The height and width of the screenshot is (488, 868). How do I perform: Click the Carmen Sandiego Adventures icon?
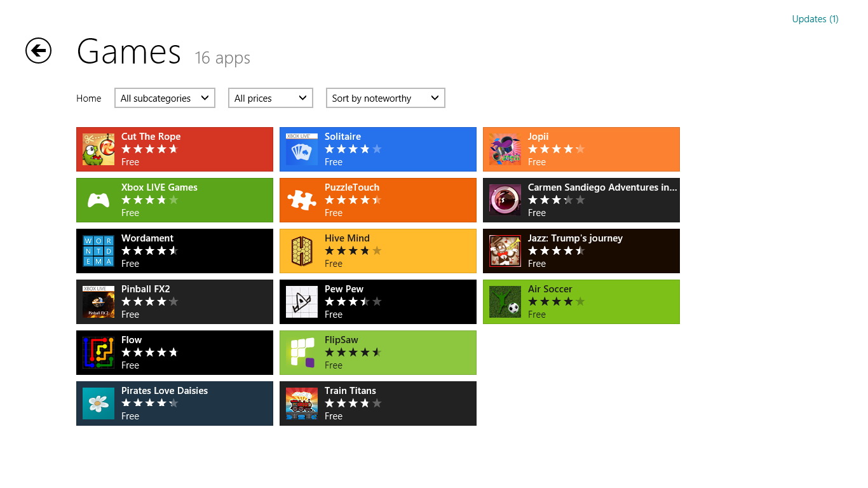[505, 200]
